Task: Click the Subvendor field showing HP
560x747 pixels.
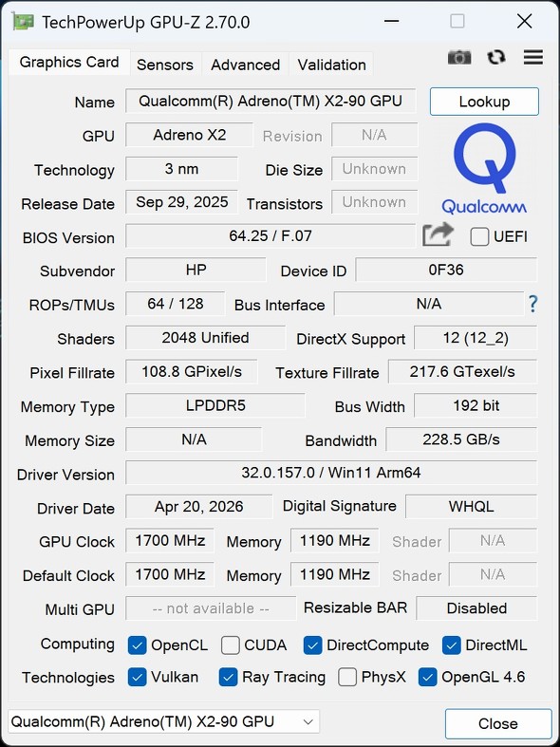Action: coord(196,270)
